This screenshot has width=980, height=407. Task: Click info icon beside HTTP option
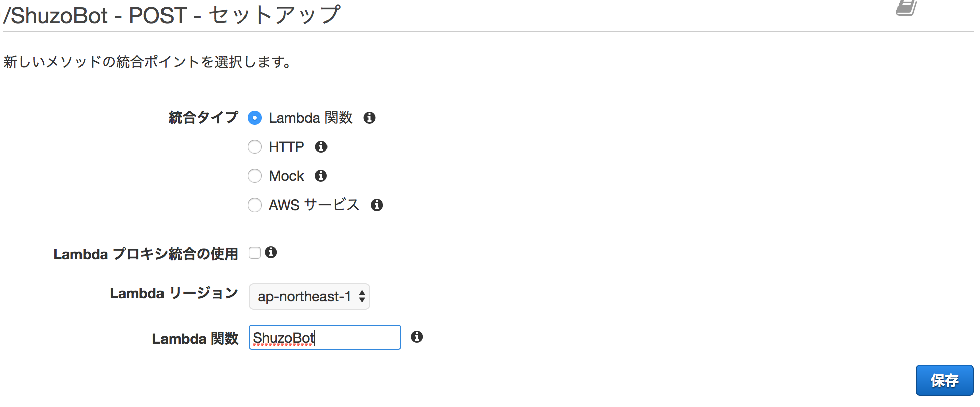point(321,147)
